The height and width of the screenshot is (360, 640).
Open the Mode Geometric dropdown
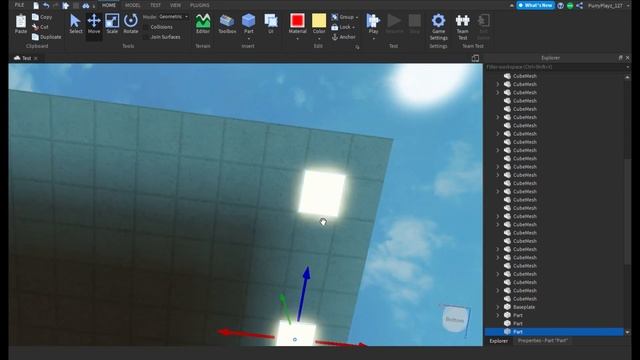[173, 17]
